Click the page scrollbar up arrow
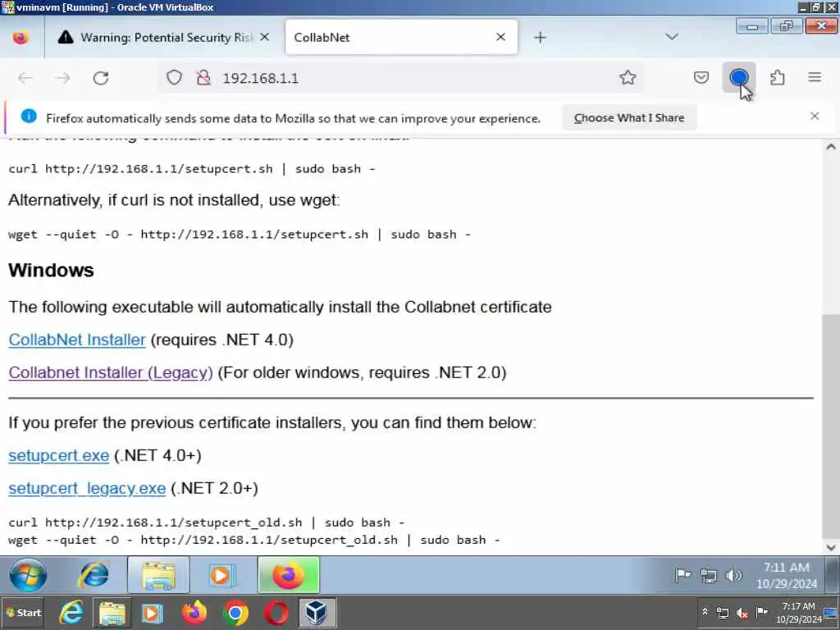Screen dimensions: 840x630 [831, 147]
